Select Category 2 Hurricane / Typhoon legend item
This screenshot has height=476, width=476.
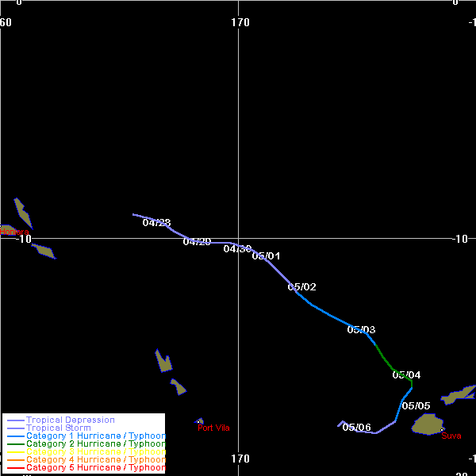click(95, 444)
